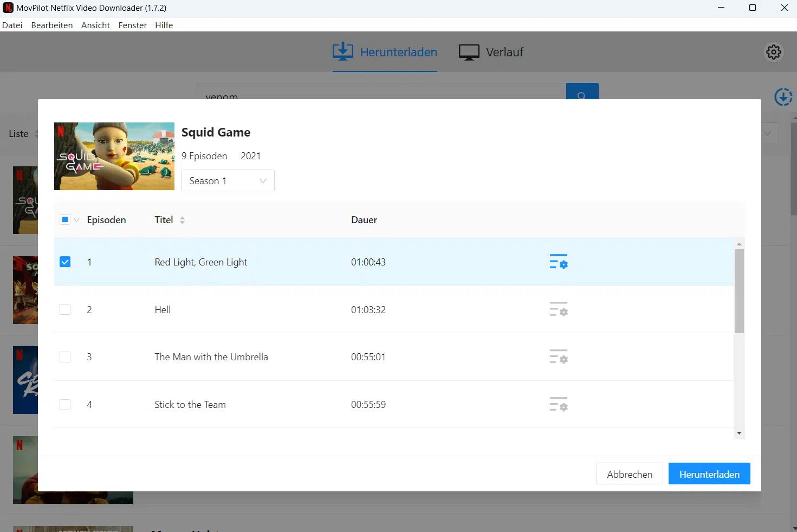Open download settings icon for episode Hell
This screenshot has width=797, height=532.
559,309
